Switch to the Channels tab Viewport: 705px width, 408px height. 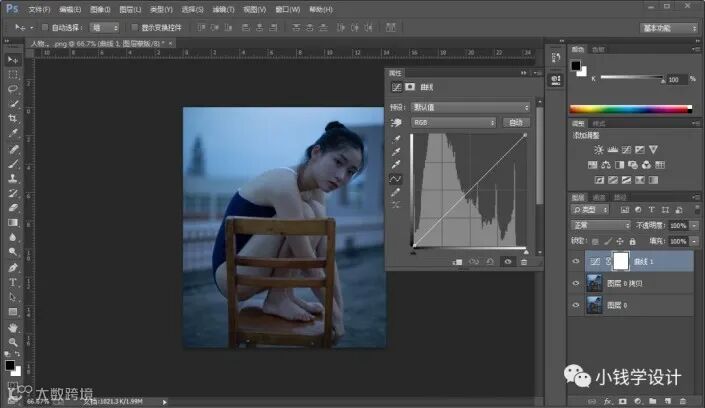(x=599, y=197)
